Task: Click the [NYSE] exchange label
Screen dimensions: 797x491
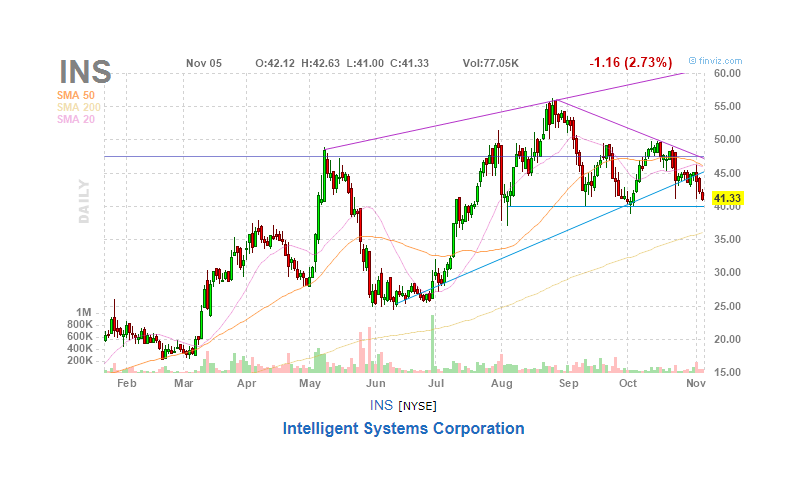Action: pos(417,406)
